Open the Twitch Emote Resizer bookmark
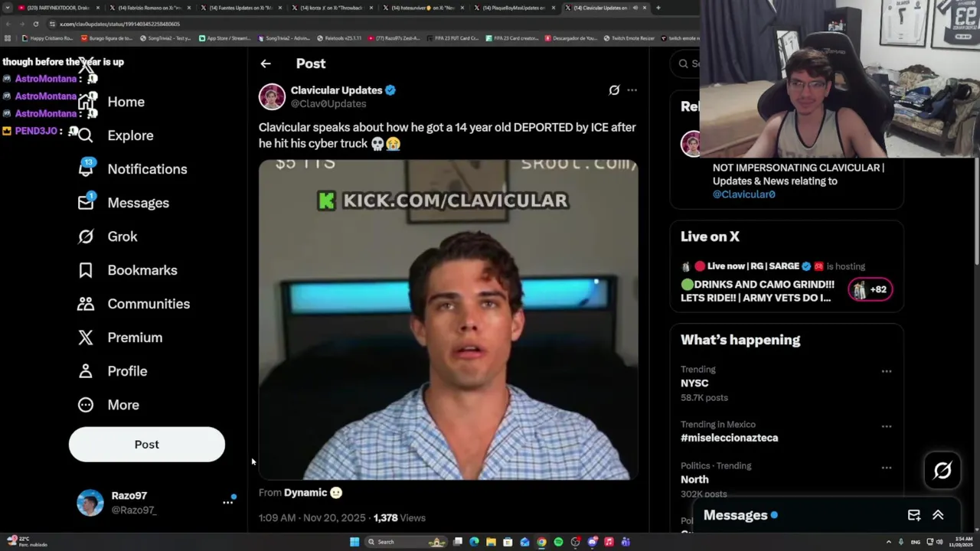Screen dimensions: 980x551 coord(629,38)
